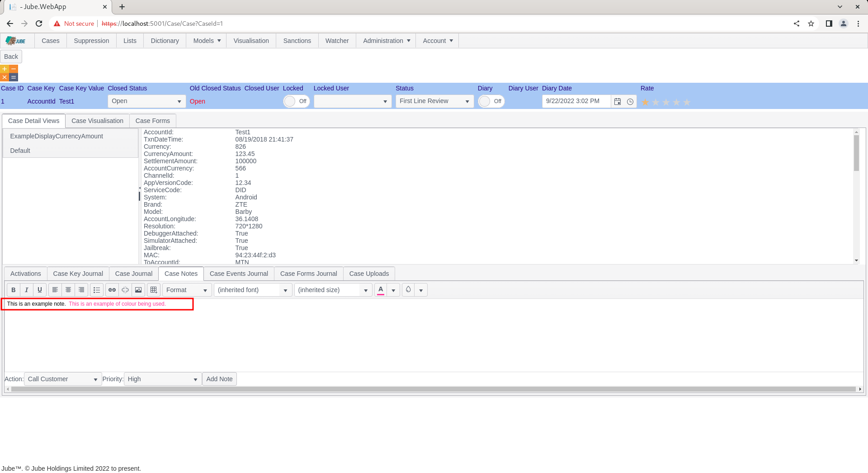Insert unordered bullet list
The width and height of the screenshot is (868, 473).
pyautogui.click(x=97, y=290)
